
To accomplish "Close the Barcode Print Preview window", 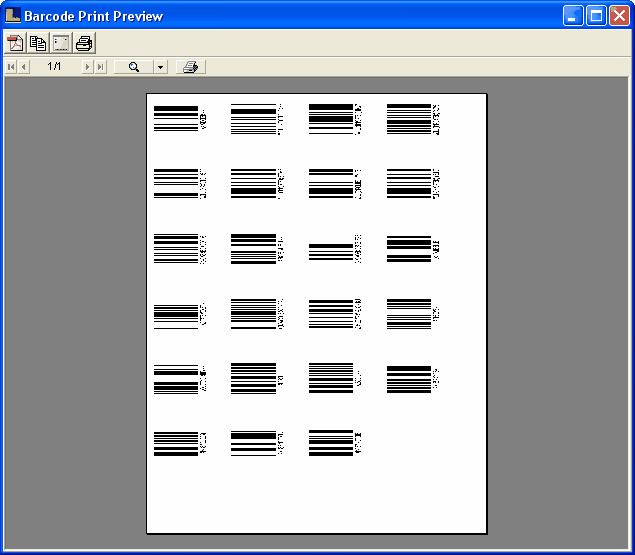I will click(x=619, y=16).
